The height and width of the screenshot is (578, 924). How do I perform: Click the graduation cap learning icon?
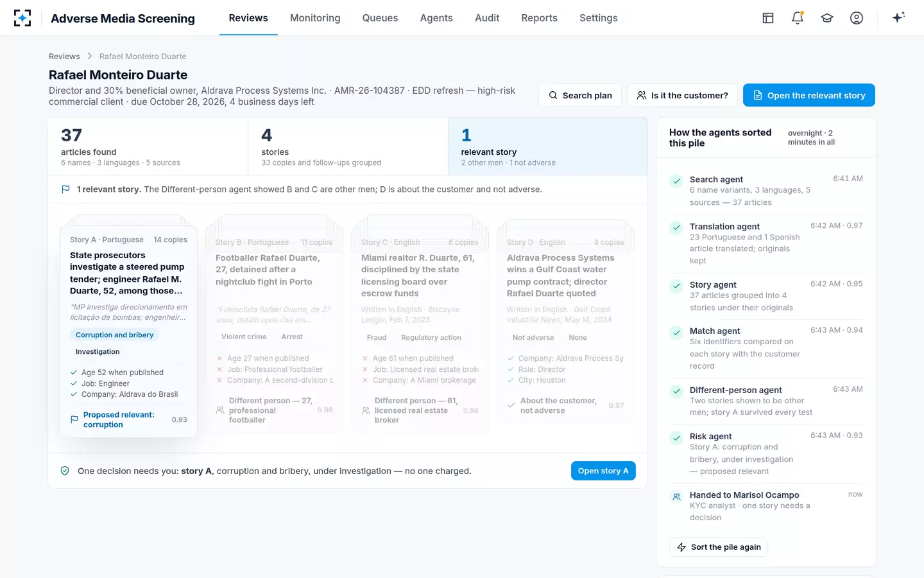click(x=827, y=18)
